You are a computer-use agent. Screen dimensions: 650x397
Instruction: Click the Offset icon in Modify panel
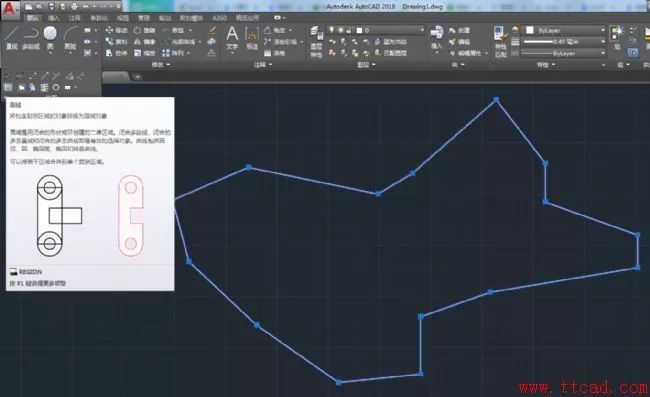tap(213, 53)
